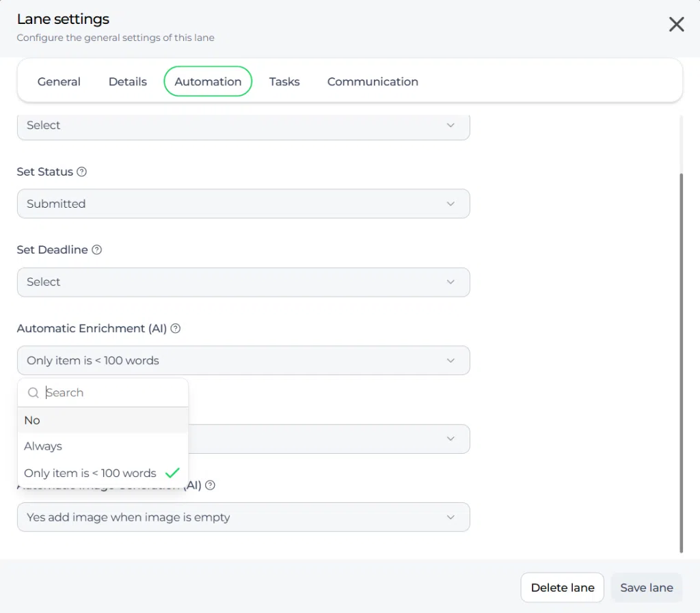Open the Tasks tab

tap(284, 81)
